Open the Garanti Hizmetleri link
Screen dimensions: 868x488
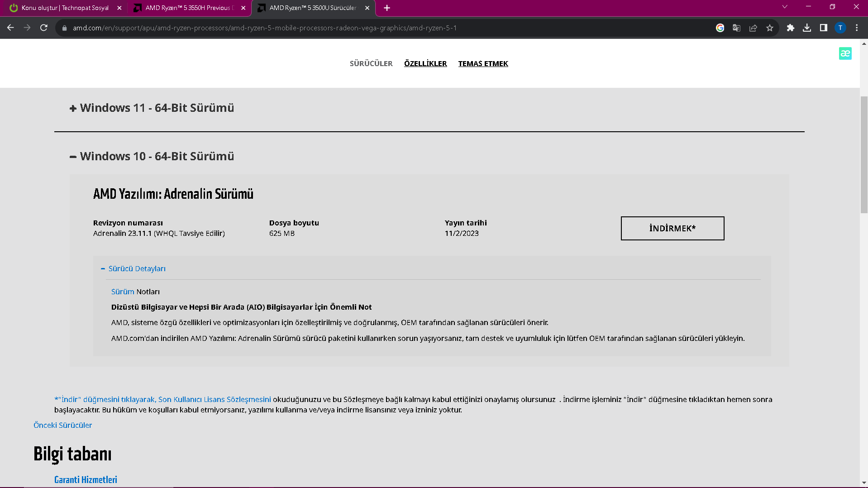(x=86, y=480)
